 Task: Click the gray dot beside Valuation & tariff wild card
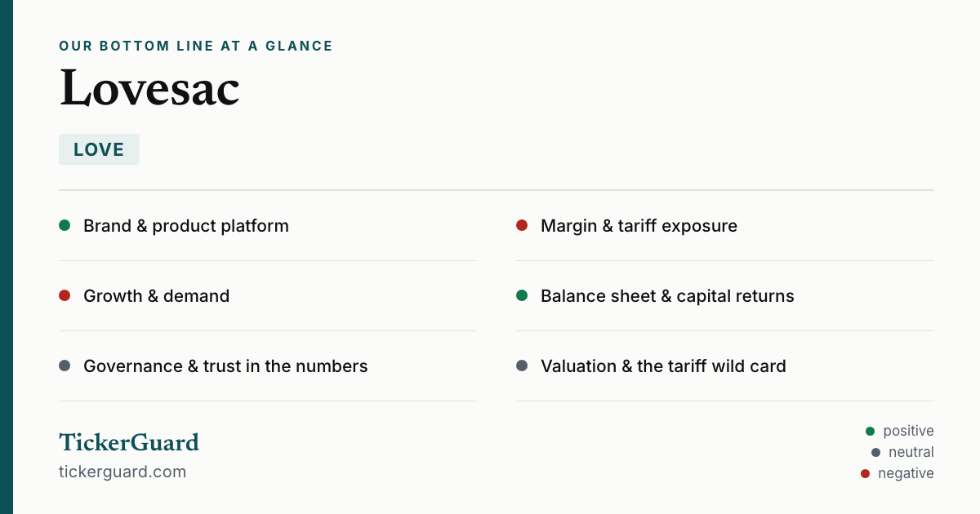522,366
